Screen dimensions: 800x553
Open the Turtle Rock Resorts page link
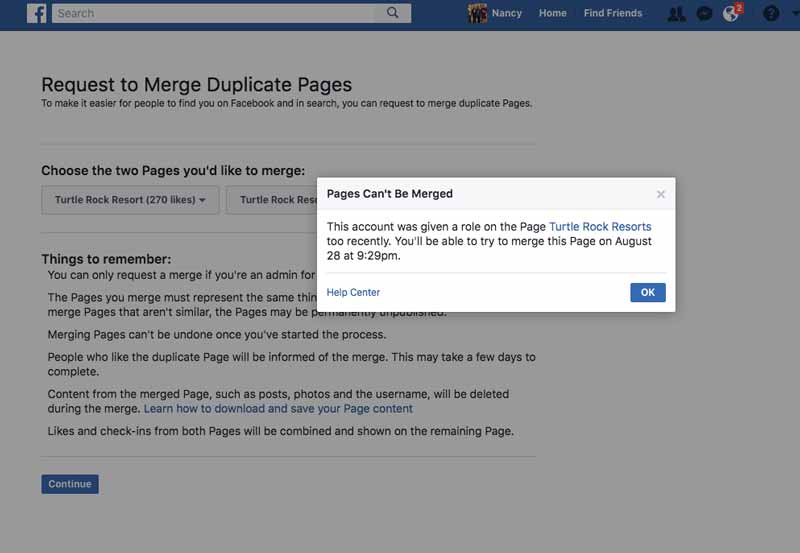point(600,227)
